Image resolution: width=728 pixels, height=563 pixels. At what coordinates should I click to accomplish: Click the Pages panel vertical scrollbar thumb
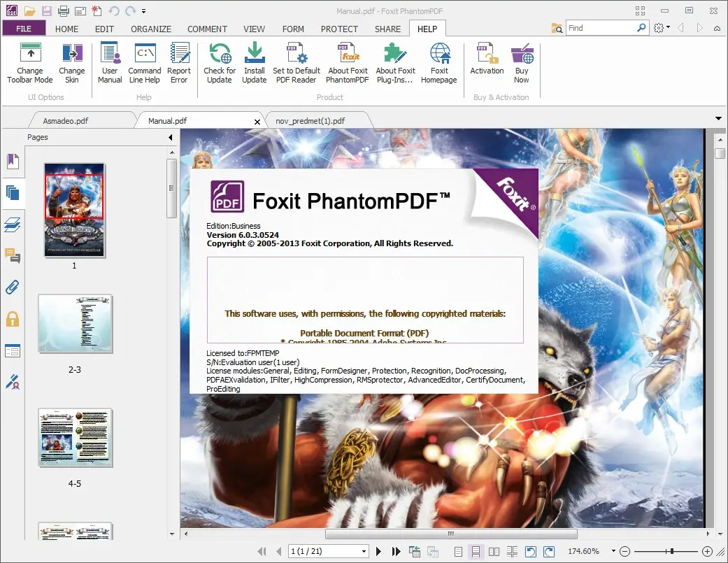[x=171, y=188]
